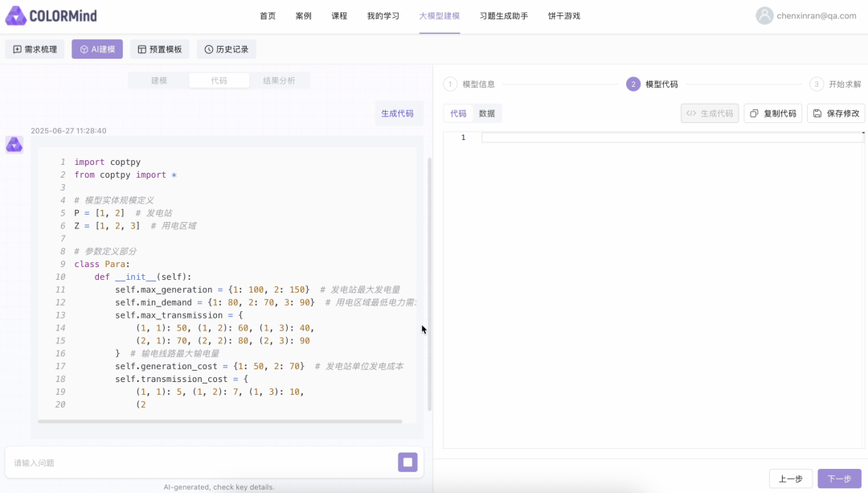The height and width of the screenshot is (493, 868).
Task: Copy code with 复制代码 button
Action: pyautogui.click(x=772, y=113)
